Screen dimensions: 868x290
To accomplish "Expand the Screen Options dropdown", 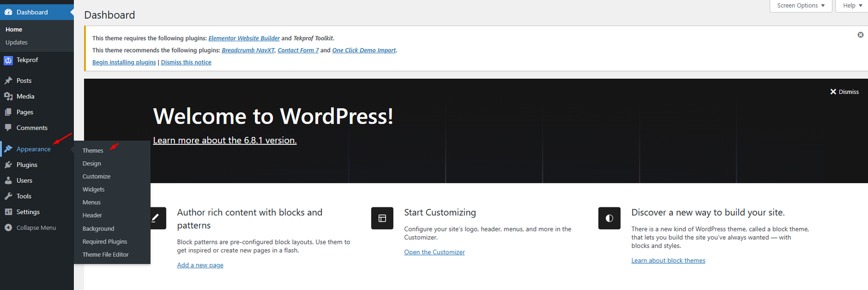I will pos(801,5).
